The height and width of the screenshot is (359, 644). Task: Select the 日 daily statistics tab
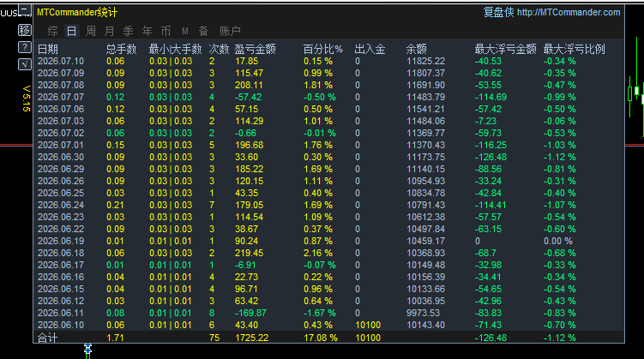pyautogui.click(x=71, y=31)
